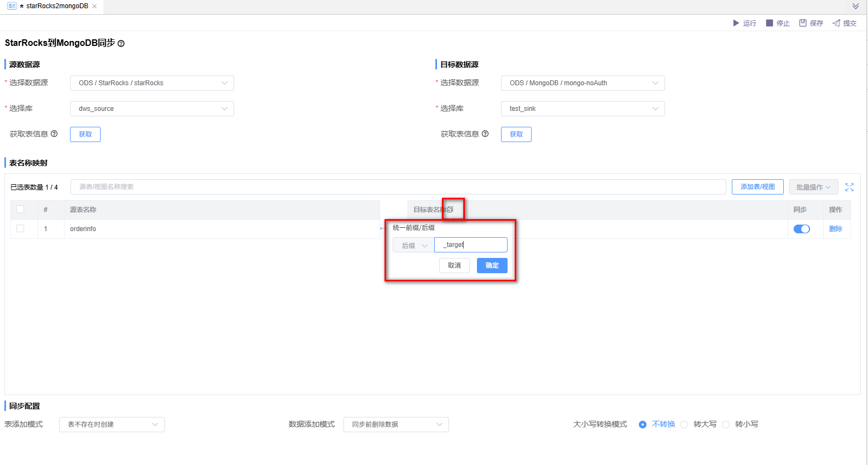Screen dimensions: 868x465
Task: Click the Save (保存) icon
Action: click(803, 23)
